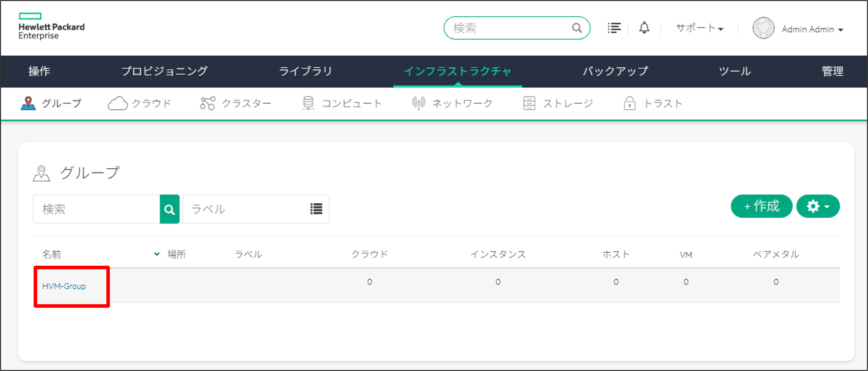Open the HVM-Group link
868x371 pixels.
tap(64, 286)
